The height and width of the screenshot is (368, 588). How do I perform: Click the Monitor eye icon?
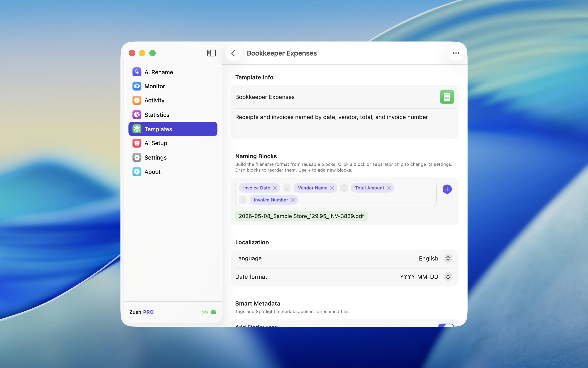pyautogui.click(x=137, y=86)
